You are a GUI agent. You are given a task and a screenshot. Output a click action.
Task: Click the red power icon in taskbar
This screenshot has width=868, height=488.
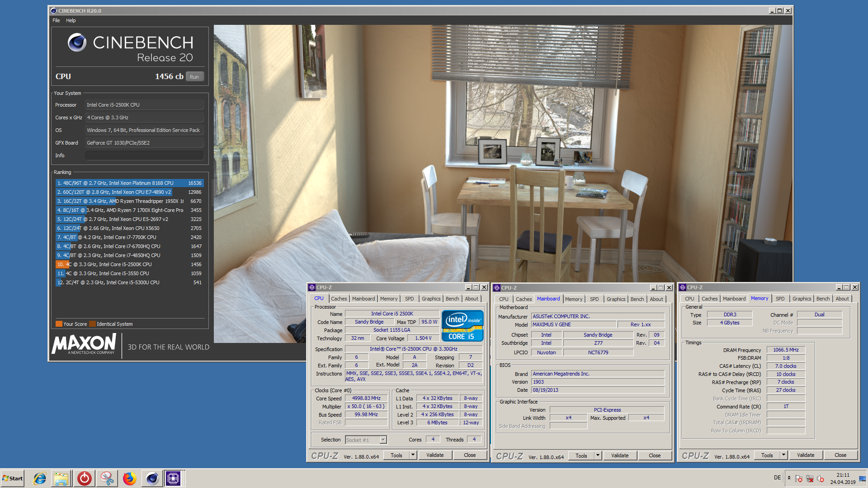[85, 478]
